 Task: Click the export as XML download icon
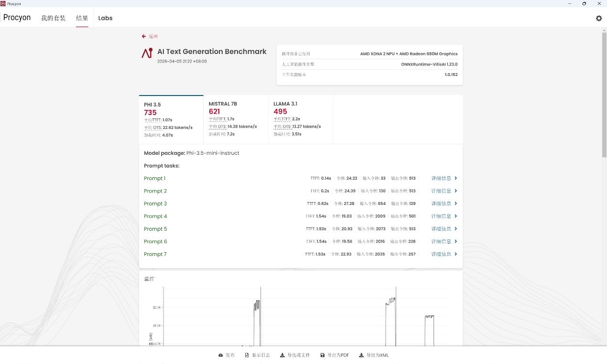[x=361, y=355]
